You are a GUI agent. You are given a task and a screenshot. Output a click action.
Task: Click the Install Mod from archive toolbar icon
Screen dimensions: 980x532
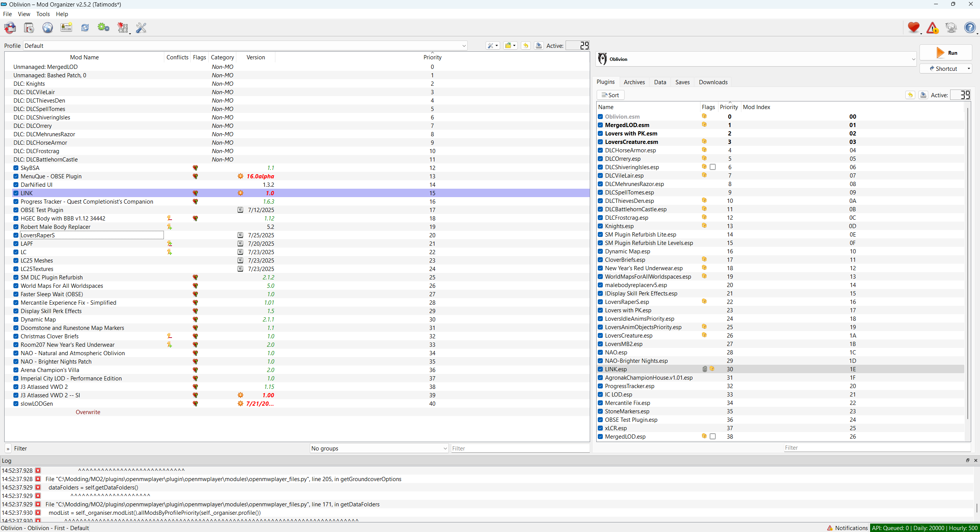pos(29,28)
